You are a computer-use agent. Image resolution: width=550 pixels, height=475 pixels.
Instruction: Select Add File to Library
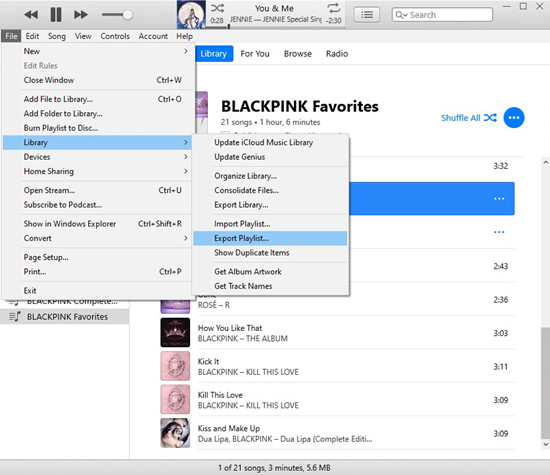tap(97, 99)
